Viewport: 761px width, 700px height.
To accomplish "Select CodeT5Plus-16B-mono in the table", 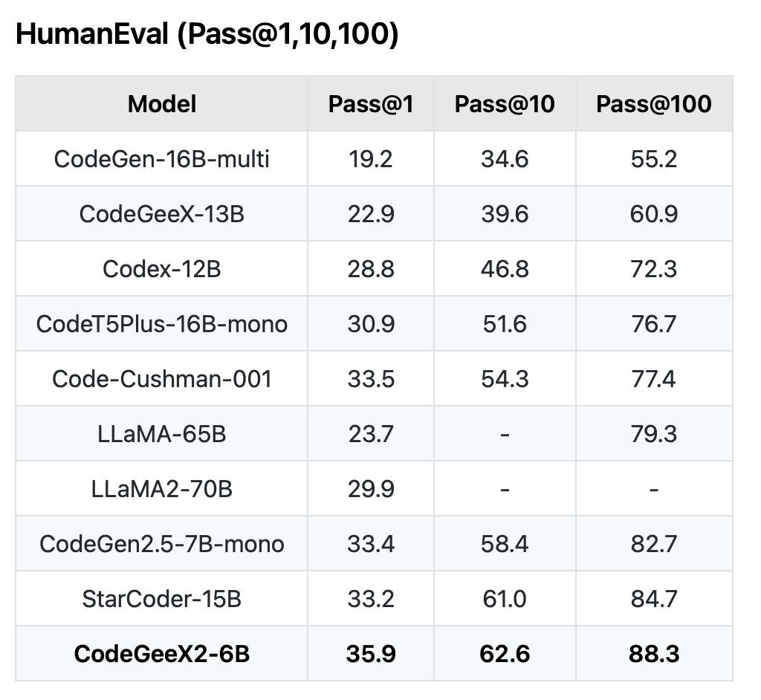I will (162, 324).
